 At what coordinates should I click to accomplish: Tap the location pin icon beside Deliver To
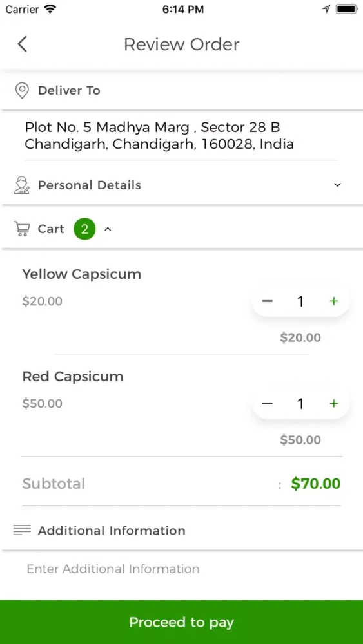click(22, 90)
